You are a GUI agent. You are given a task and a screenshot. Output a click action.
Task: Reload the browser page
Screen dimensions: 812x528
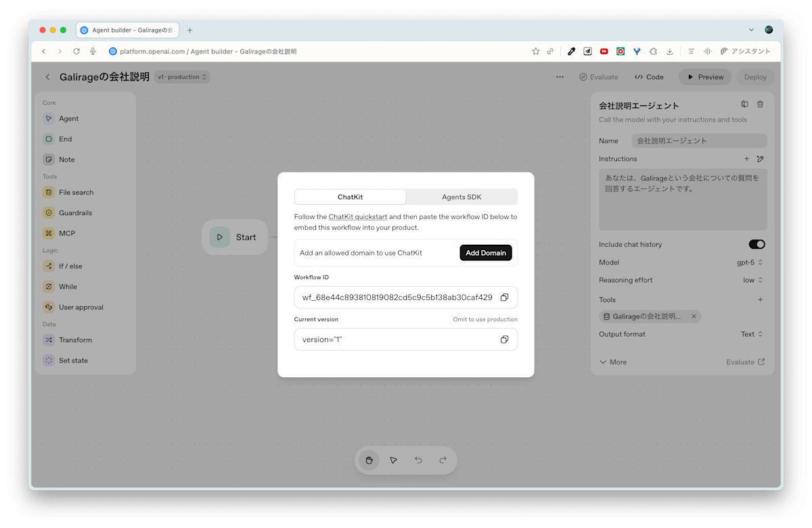(x=76, y=51)
